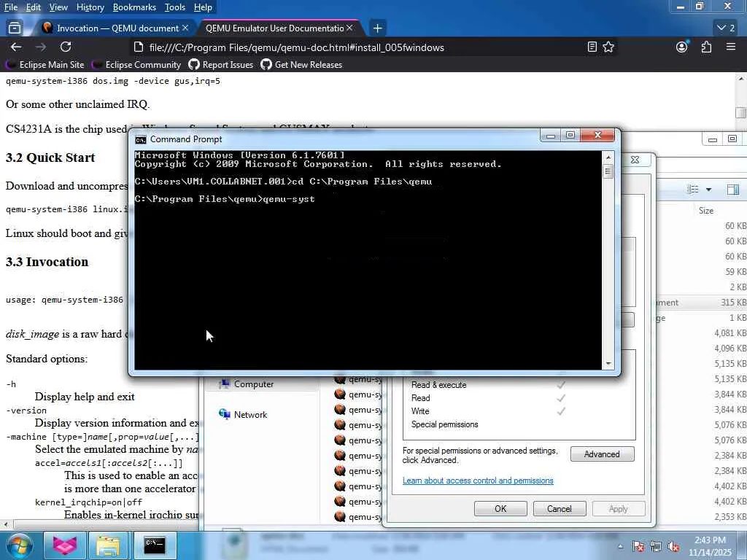Select Computer in Explorer navigation pane
Screen dimensions: 747x560
pos(253,384)
